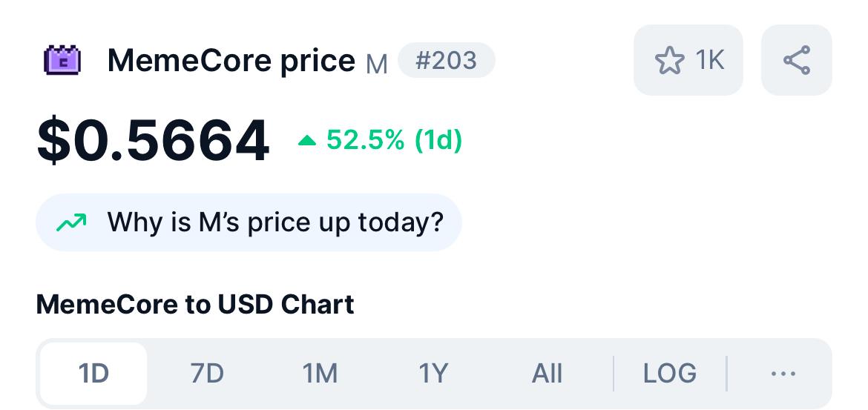Viewport: 868px width, 410px height.
Task: Click the "MemeCore price" heading
Action: (231, 60)
